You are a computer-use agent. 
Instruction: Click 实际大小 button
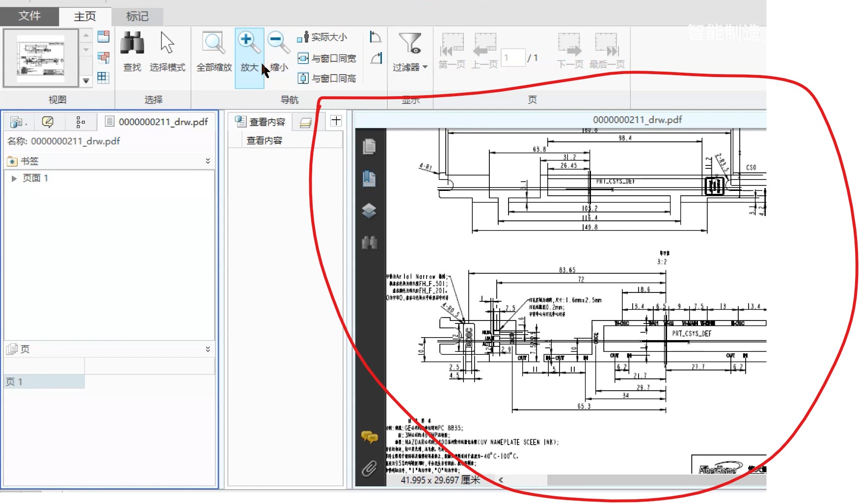[x=322, y=37]
